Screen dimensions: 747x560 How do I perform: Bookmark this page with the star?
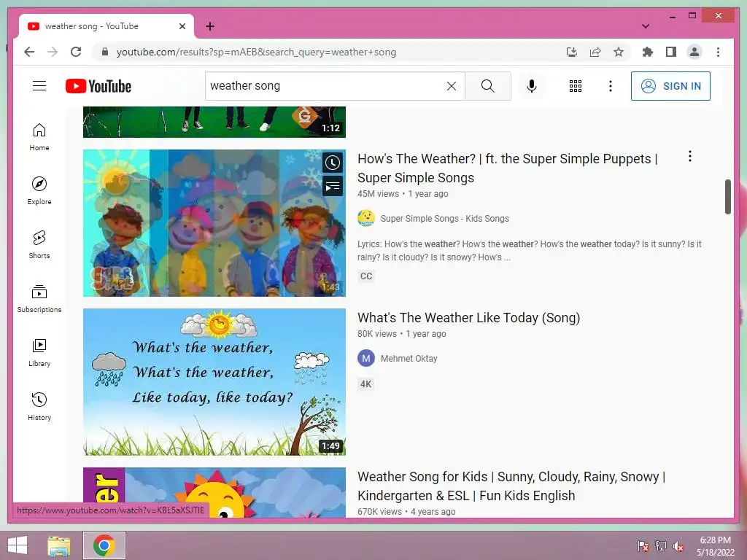pos(619,52)
